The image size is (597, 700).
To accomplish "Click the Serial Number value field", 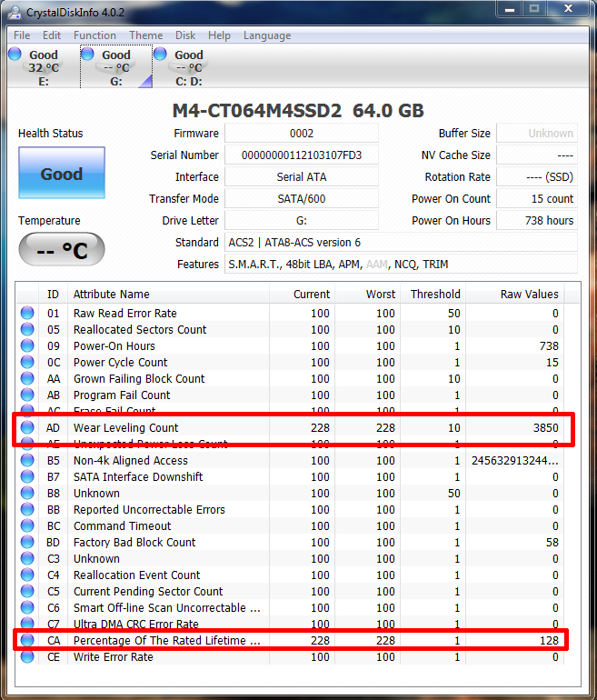I will (x=302, y=155).
